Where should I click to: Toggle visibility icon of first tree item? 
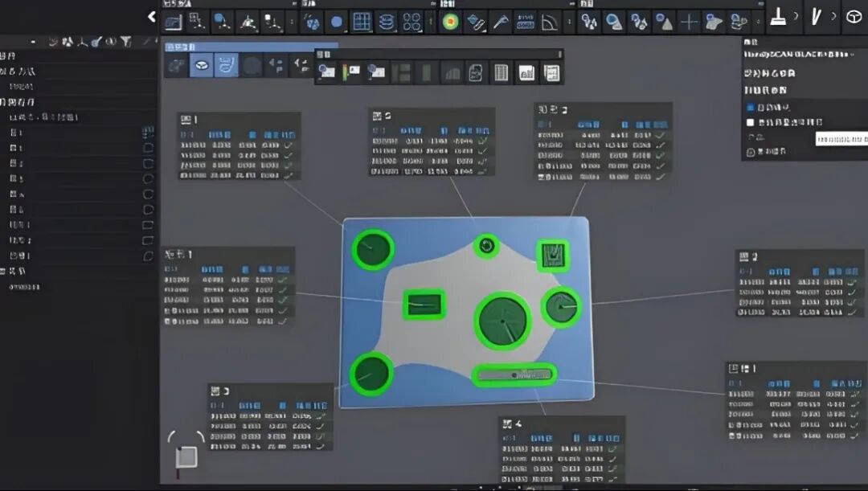148,133
